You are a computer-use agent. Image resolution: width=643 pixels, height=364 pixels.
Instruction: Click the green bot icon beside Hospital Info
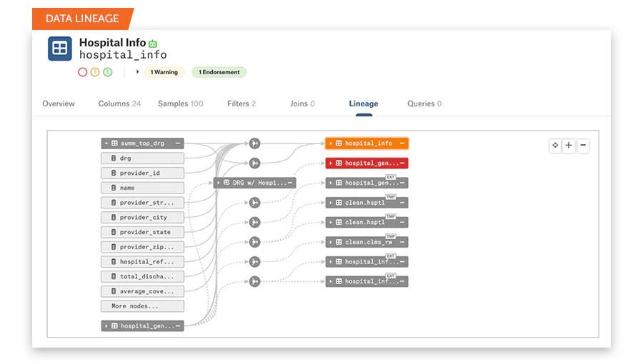[153, 44]
